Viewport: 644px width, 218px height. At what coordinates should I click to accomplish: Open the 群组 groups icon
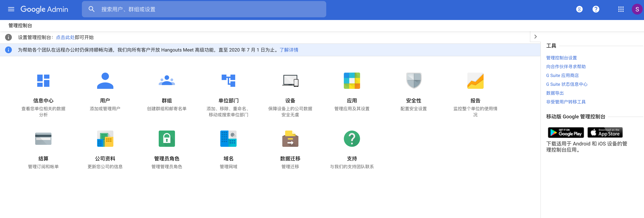(167, 81)
